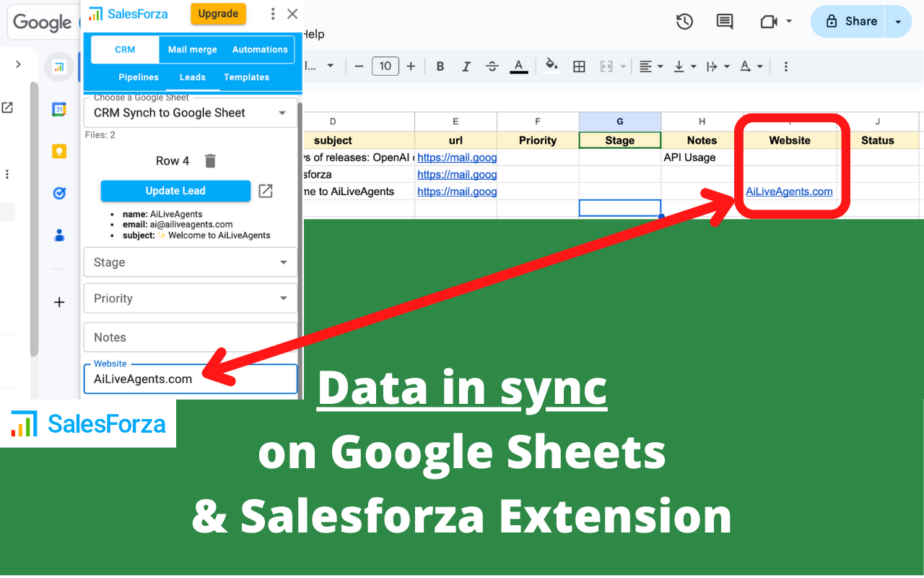Open text wrapping dropdown

coord(718,66)
